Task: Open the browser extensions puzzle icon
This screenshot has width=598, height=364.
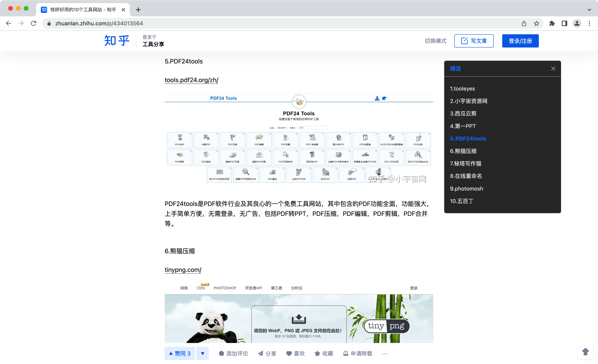Action: coord(552,23)
